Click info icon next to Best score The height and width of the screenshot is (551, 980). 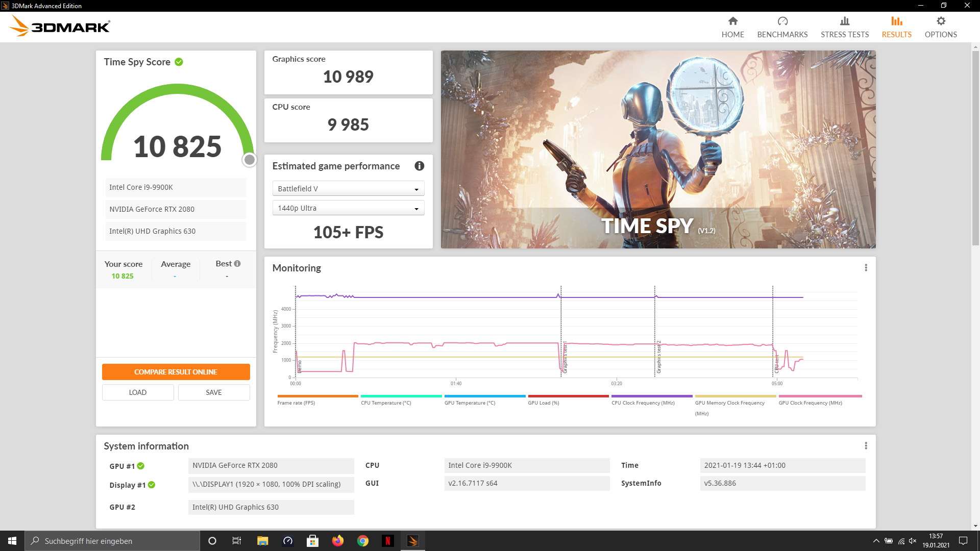(237, 264)
